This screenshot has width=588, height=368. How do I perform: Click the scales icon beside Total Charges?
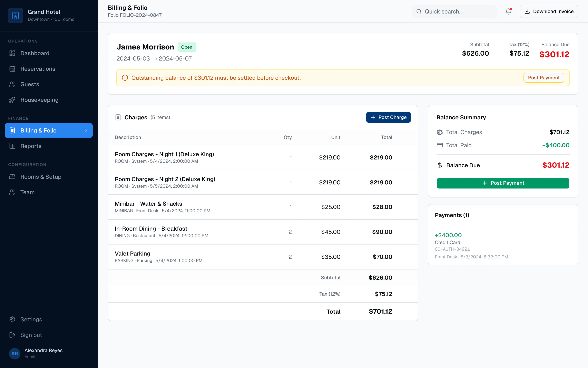tap(440, 132)
